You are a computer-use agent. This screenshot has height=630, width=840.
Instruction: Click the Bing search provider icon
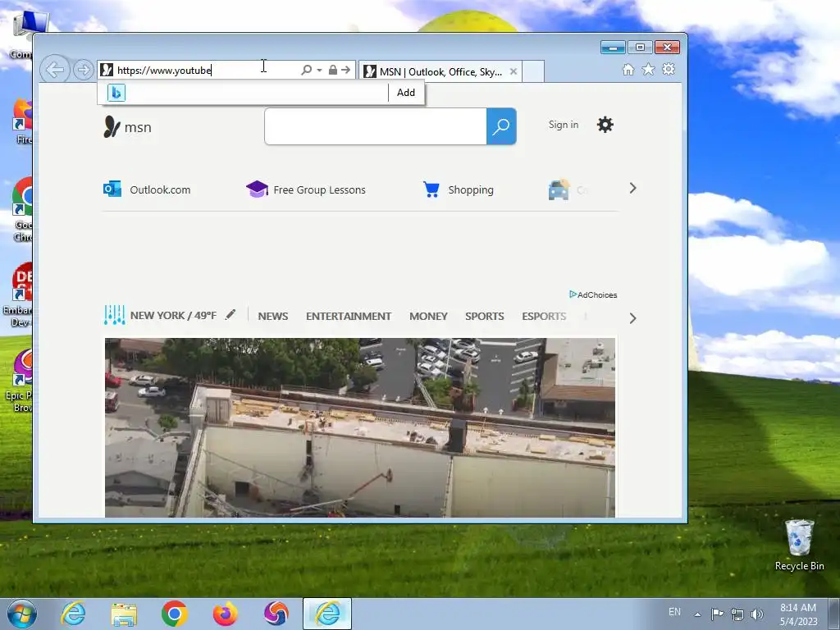[116, 93]
